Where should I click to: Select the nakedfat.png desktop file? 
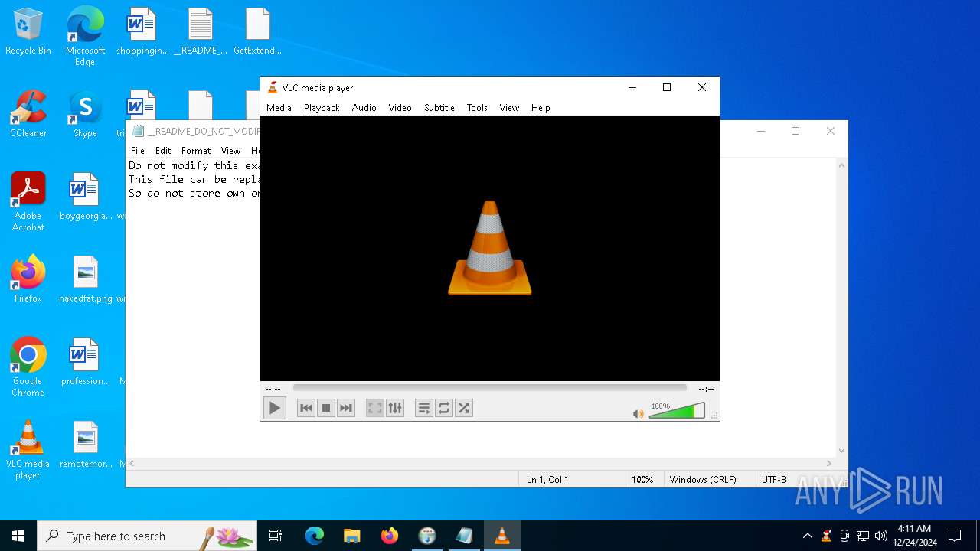(x=85, y=279)
